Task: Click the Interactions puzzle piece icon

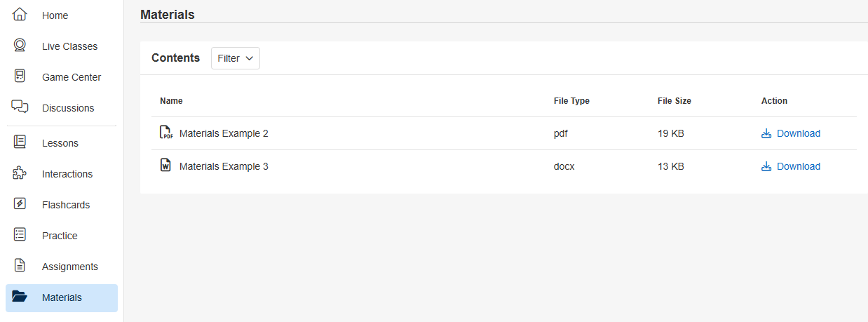Action: [20, 173]
